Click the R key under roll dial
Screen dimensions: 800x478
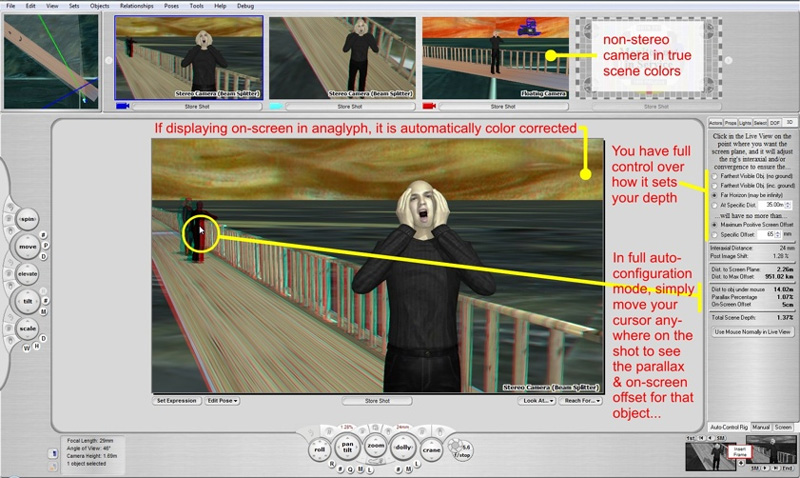[332, 464]
